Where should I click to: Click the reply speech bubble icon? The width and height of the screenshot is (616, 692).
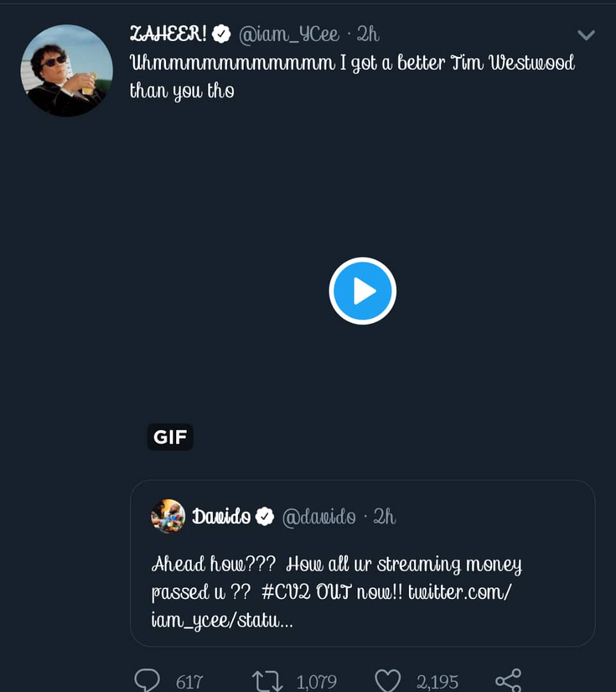pos(147,680)
